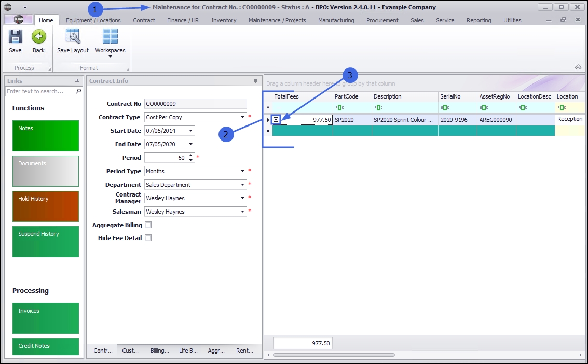
Task: Enable the Aggregate Billing checkbox
Action: point(148,225)
